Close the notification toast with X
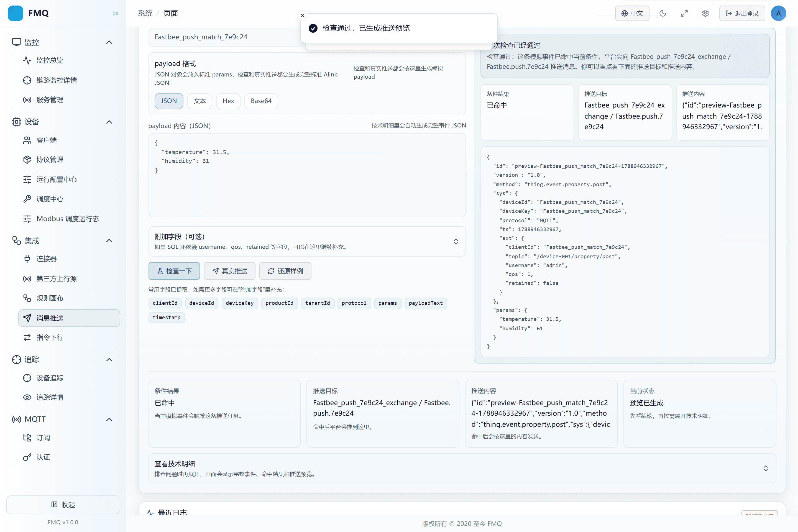798x532 pixels. click(x=303, y=15)
